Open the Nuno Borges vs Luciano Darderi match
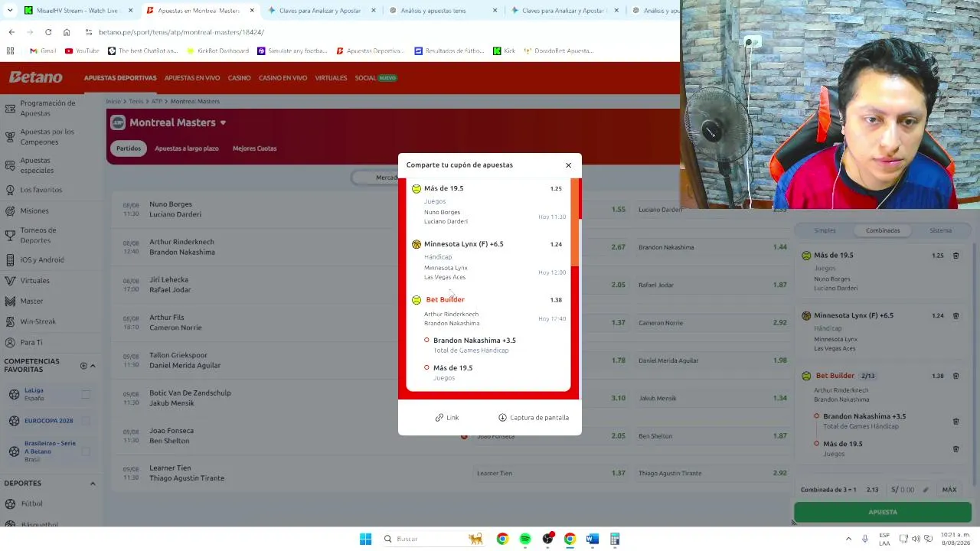This screenshot has width=980, height=551. click(175, 209)
